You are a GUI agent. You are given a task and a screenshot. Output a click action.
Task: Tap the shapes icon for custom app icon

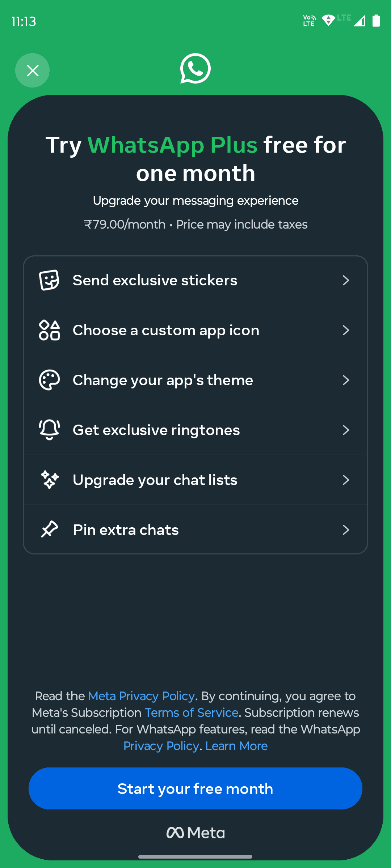(49, 330)
